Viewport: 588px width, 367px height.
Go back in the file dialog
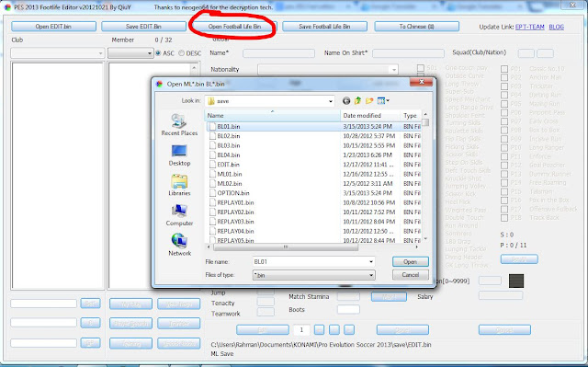point(346,100)
